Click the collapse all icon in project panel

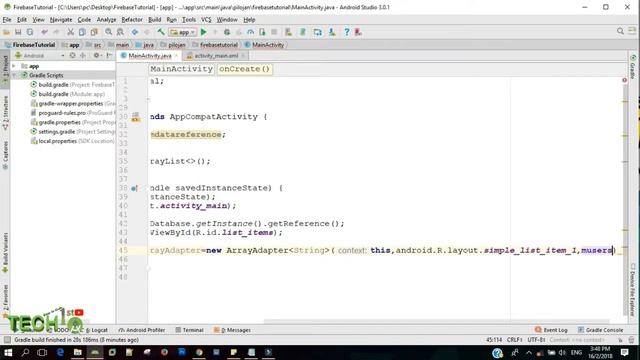point(83,56)
